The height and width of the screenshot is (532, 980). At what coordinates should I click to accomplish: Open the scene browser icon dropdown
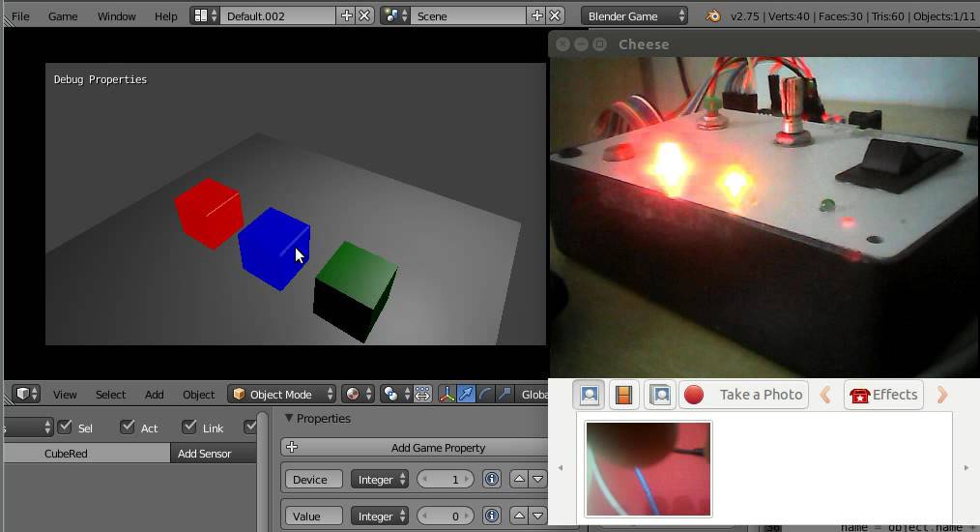click(395, 15)
